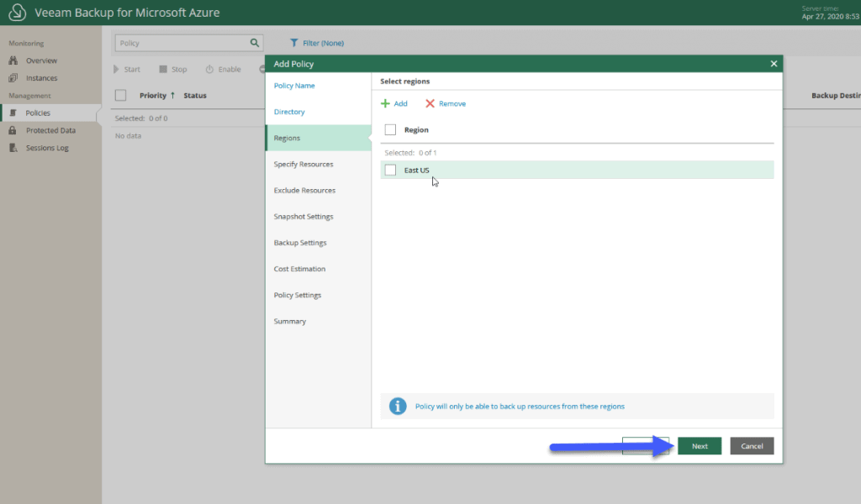Click the filter funnel icon
Image resolution: width=861 pixels, height=504 pixels.
[293, 43]
